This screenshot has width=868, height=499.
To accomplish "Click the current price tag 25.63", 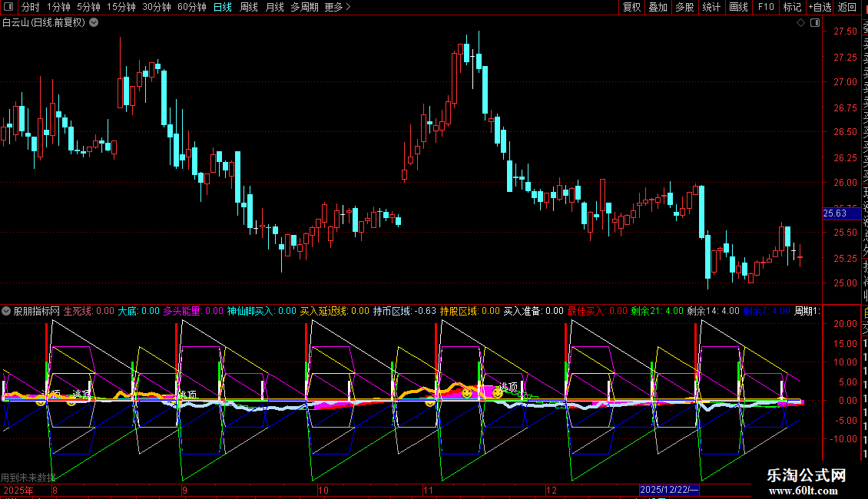I will [x=841, y=213].
